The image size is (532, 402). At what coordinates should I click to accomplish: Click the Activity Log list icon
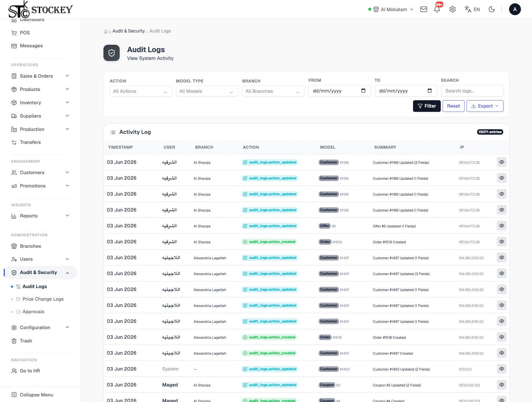coord(113,132)
